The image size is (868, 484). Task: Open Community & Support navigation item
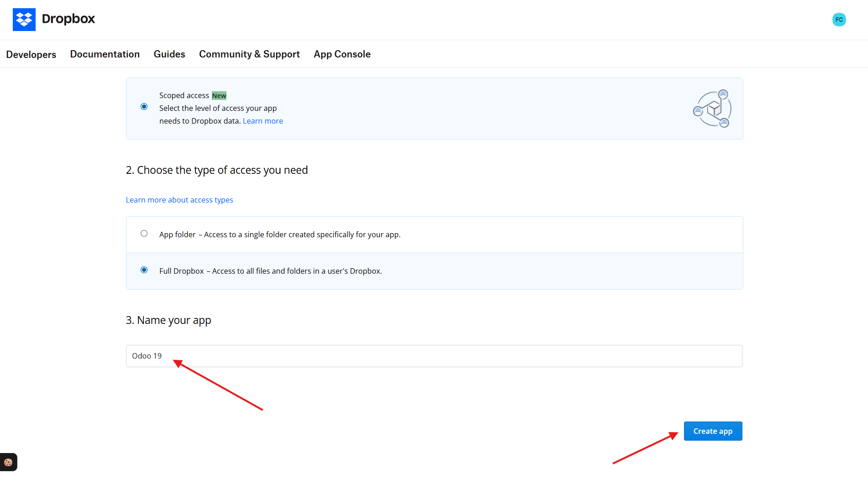(x=249, y=54)
